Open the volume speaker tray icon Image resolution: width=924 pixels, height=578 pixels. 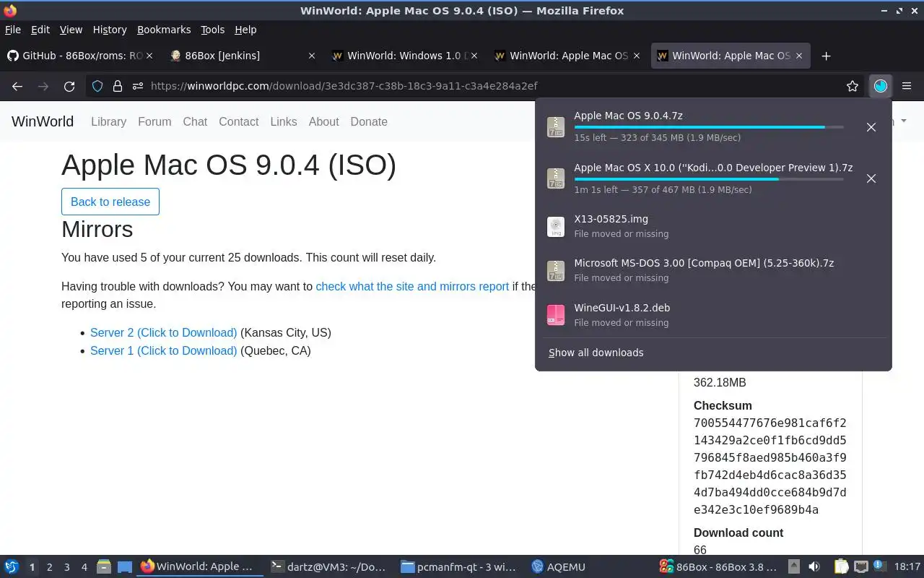pos(814,567)
